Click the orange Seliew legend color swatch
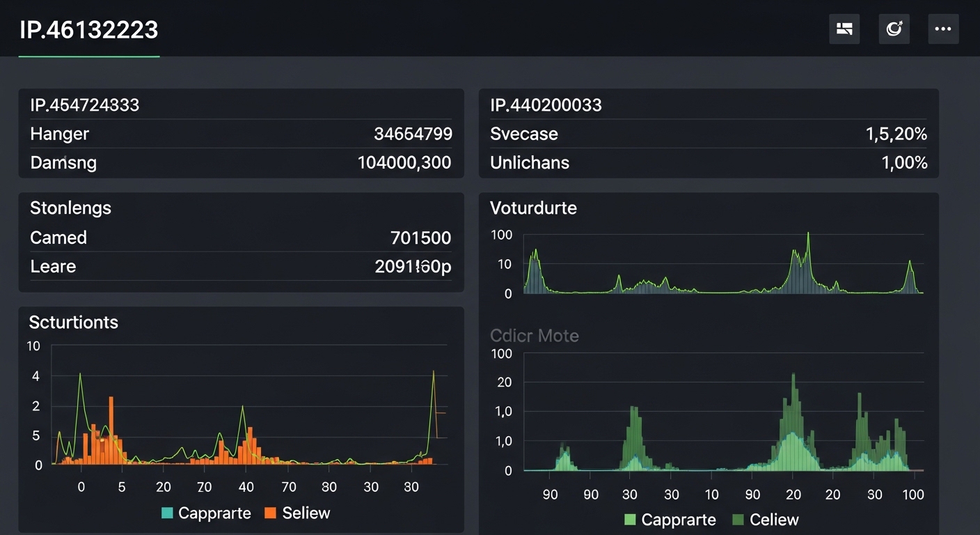The width and height of the screenshot is (980, 535). pyautogui.click(x=271, y=513)
